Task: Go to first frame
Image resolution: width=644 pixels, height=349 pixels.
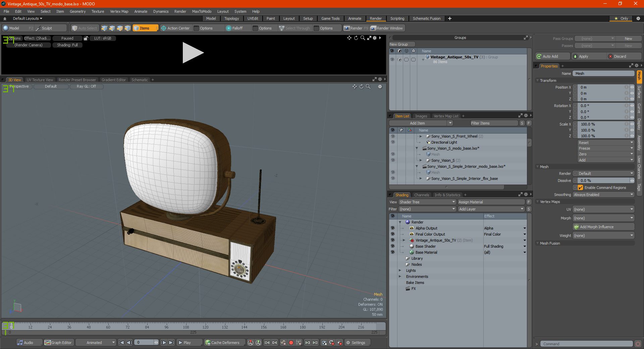Action: (121, 343)
